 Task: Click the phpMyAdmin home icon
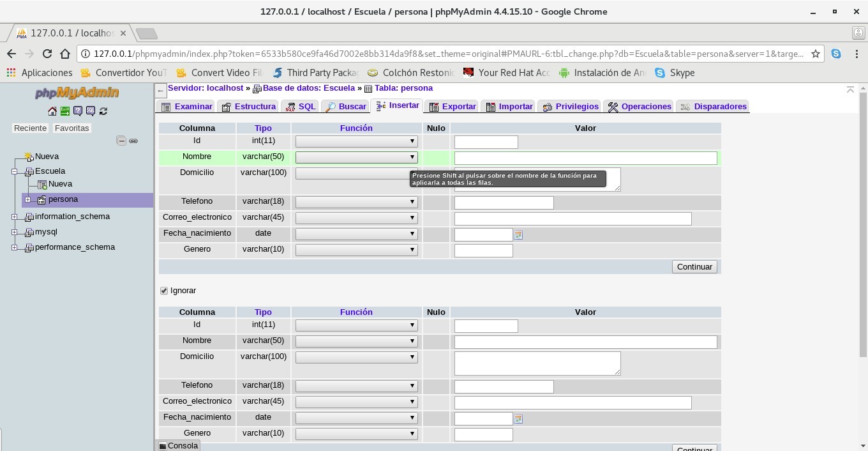pos(52,111)
